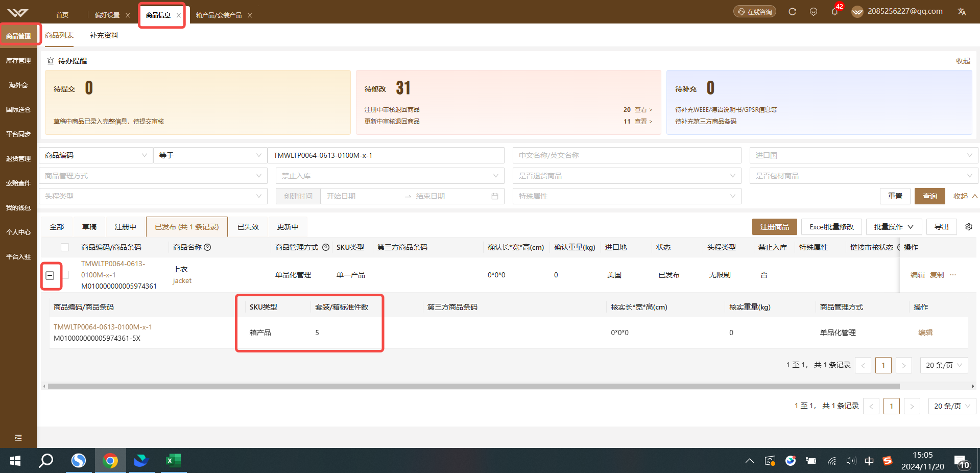Change page size on outer 20 条/页

(x=952, y=406)
